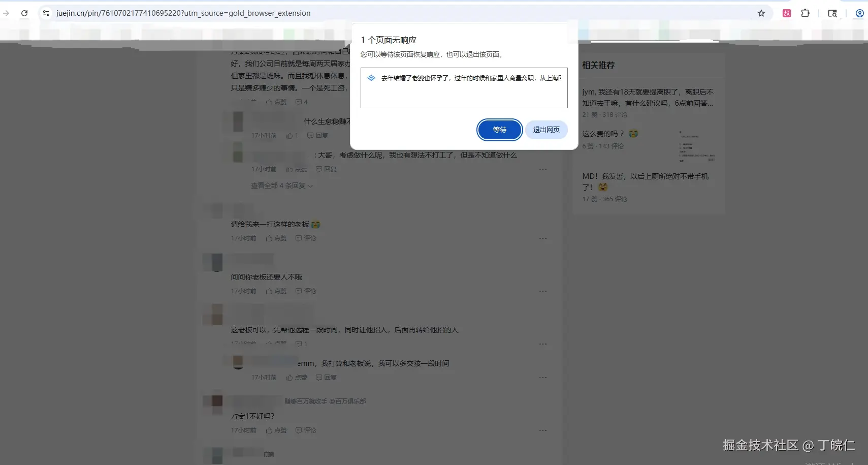The width and height of the screenshot is (868, 465).
Task: Bookmark this page with the star icon
Action: point(761,13)
